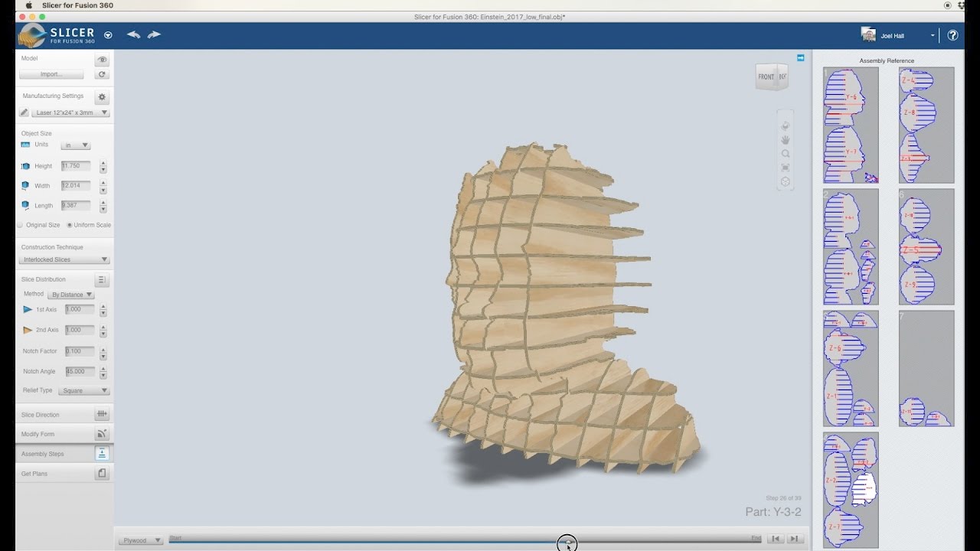980x551 pixels.
Task: Click the Import... button
Action: click(51, 74)
